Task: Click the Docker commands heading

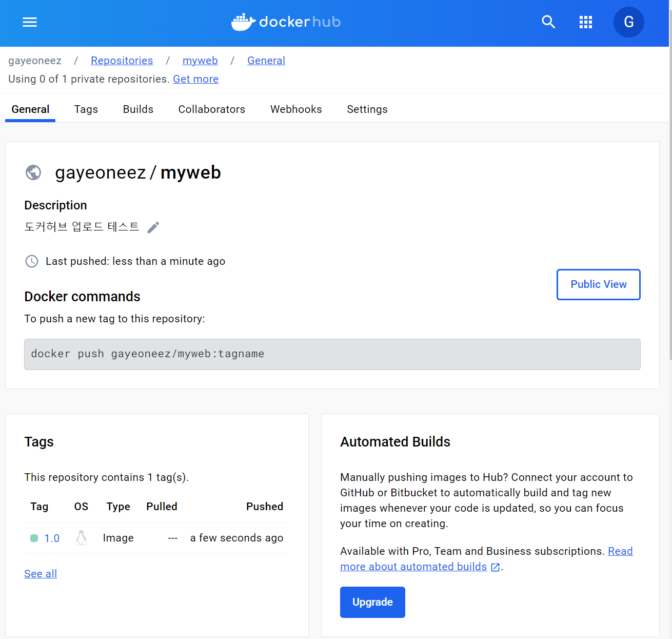Action: [82, 297]
